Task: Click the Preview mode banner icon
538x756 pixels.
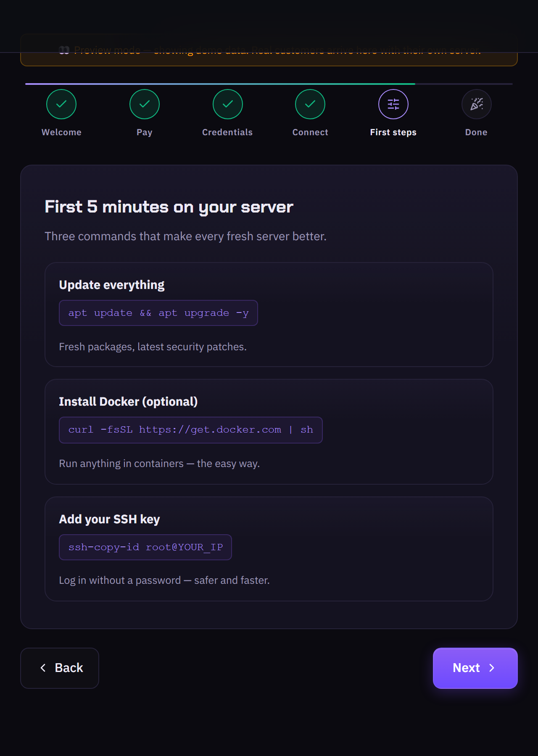Action: (x=64, y=50)
